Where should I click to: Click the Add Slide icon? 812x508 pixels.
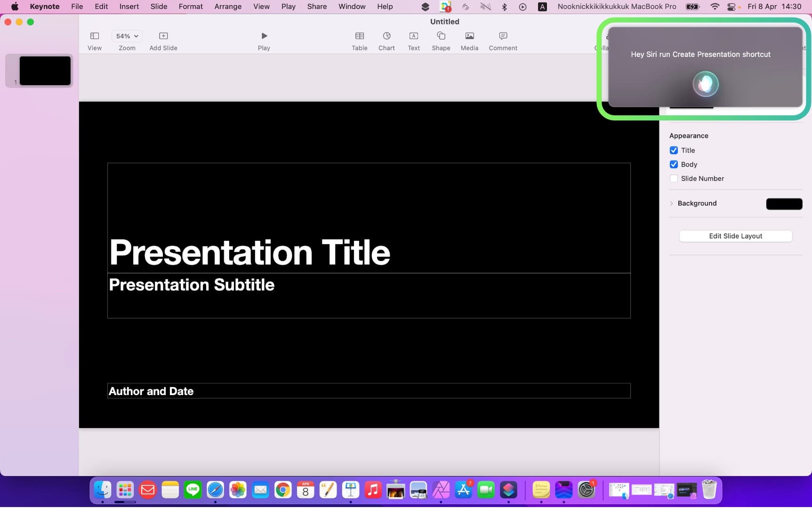coord(163,36)
